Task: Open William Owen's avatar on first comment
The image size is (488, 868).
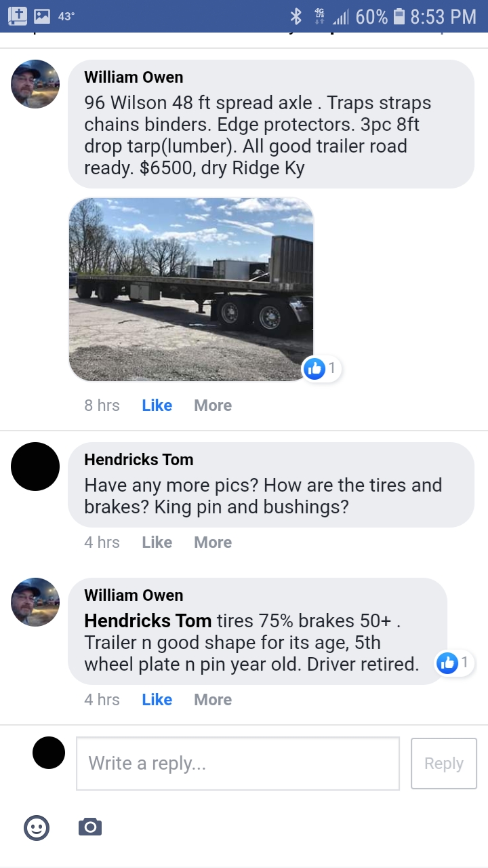Action: (x=35, y=84)
